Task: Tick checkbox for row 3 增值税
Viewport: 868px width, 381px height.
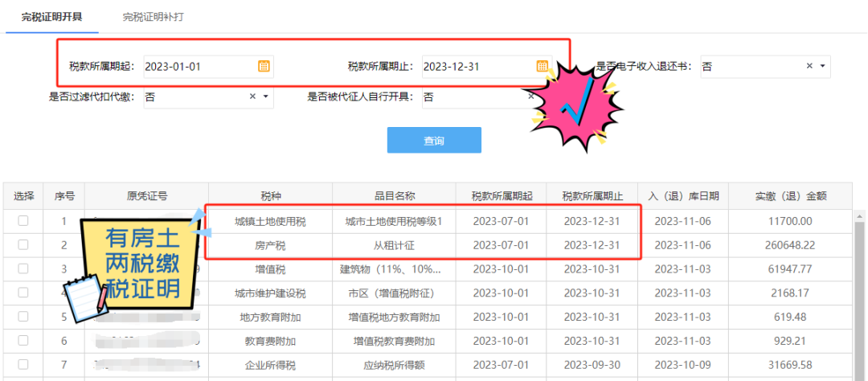Action: tap(23, 268)
